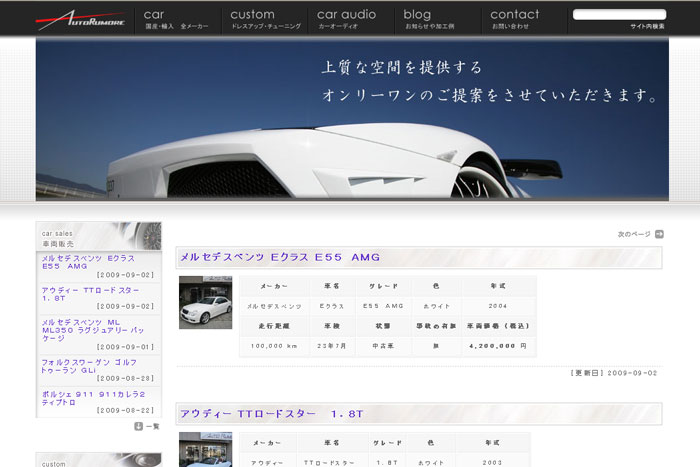This screenshot has height=467, width=700.
Task: Click the 一覧 list arrow icon
Action: 138,426
